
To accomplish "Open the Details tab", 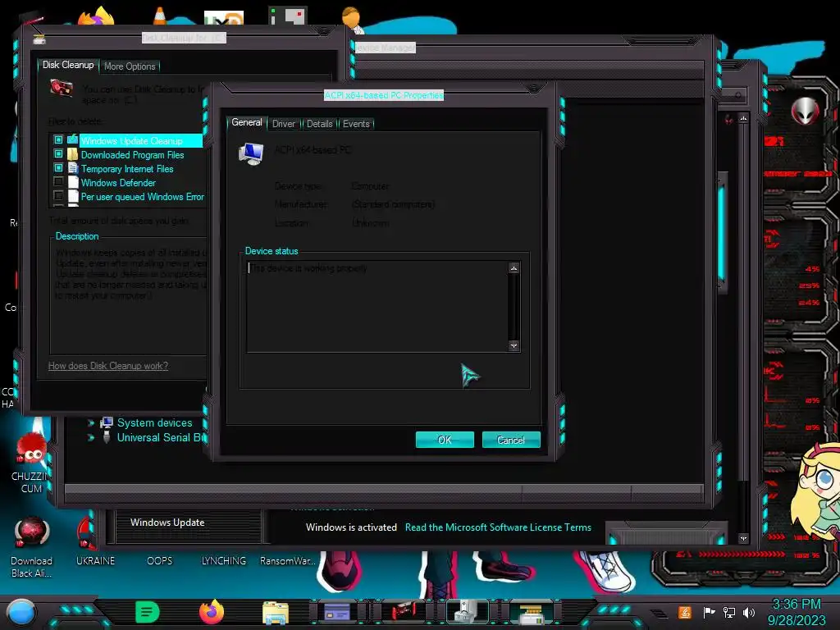I will point(319,124).
